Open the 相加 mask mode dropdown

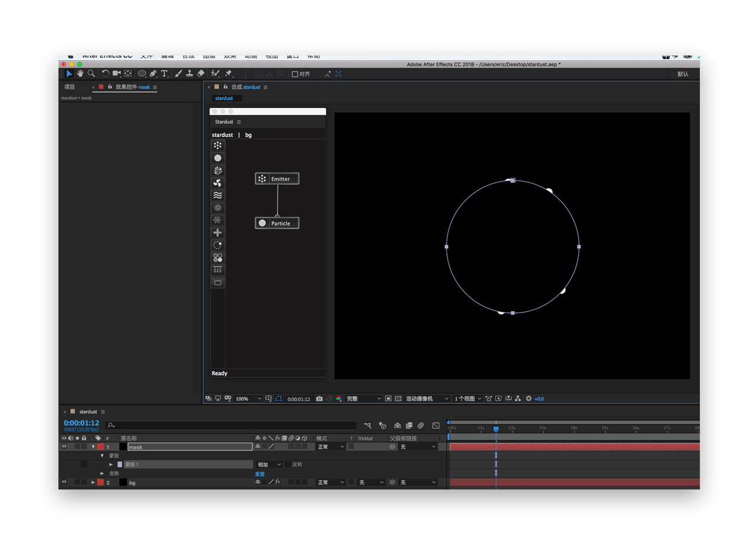(x=269, y=465)
